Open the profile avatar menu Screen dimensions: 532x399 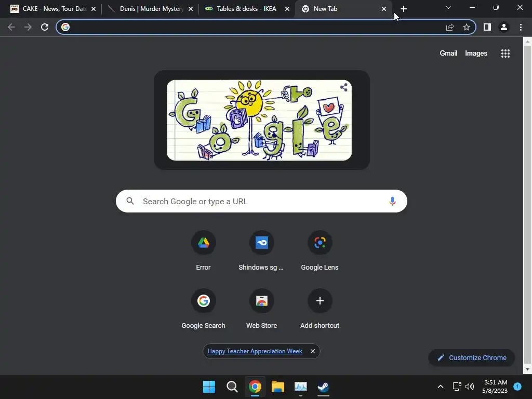504,27
